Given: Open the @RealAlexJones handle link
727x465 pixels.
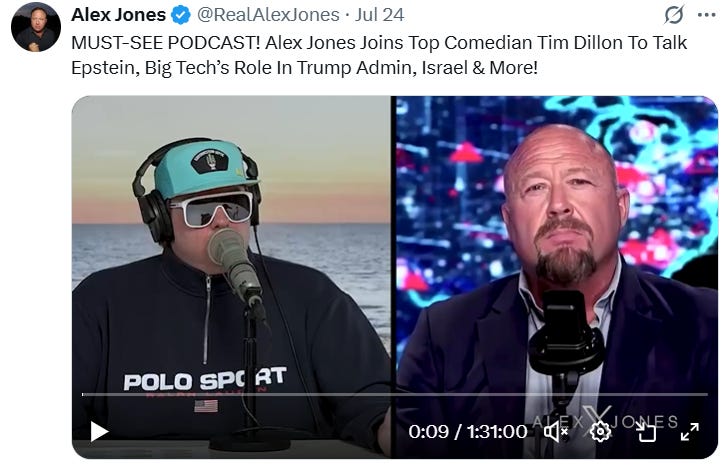Looking at the screenshot, I should pyautogui.click(x=268, y=15).
